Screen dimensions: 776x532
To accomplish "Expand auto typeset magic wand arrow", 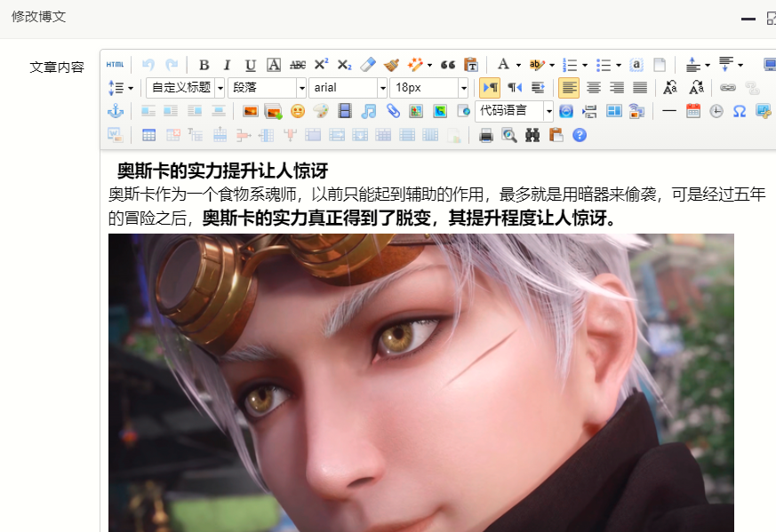I will 429,65.
